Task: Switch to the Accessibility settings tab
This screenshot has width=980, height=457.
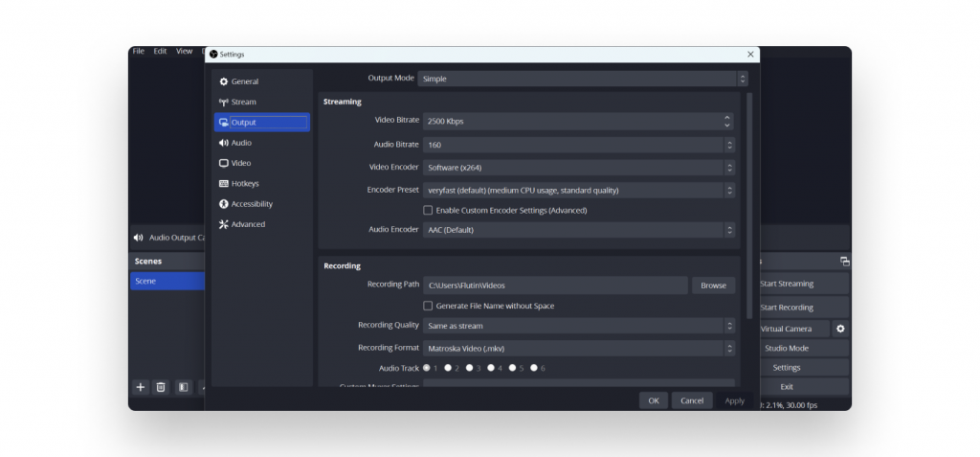Action: click(x=262, y=204)
